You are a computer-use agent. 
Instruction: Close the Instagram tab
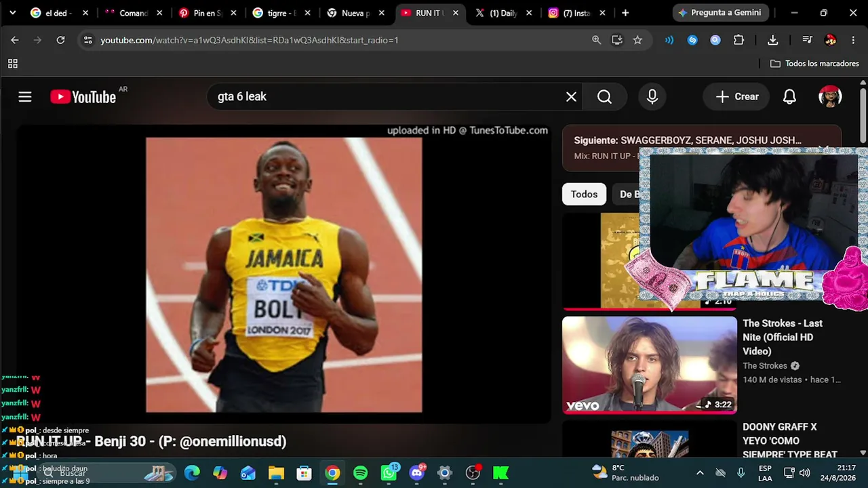[603, 13]
